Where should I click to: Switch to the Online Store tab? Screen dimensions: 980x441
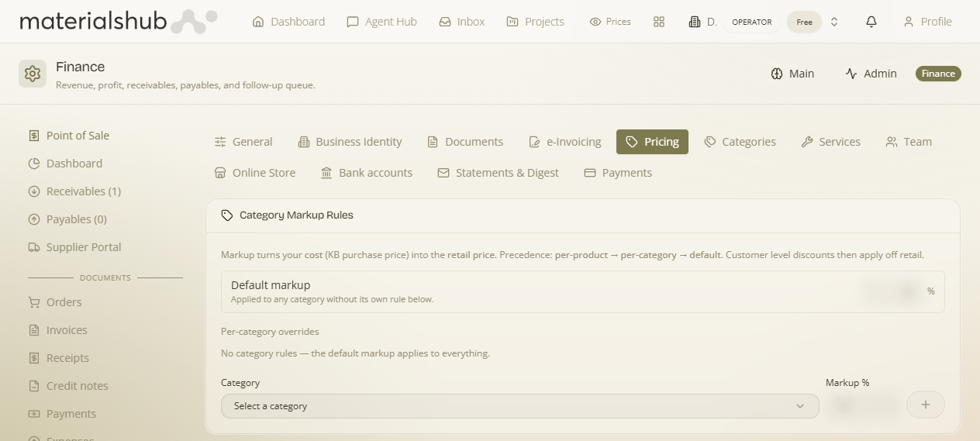tap(255, 173)
